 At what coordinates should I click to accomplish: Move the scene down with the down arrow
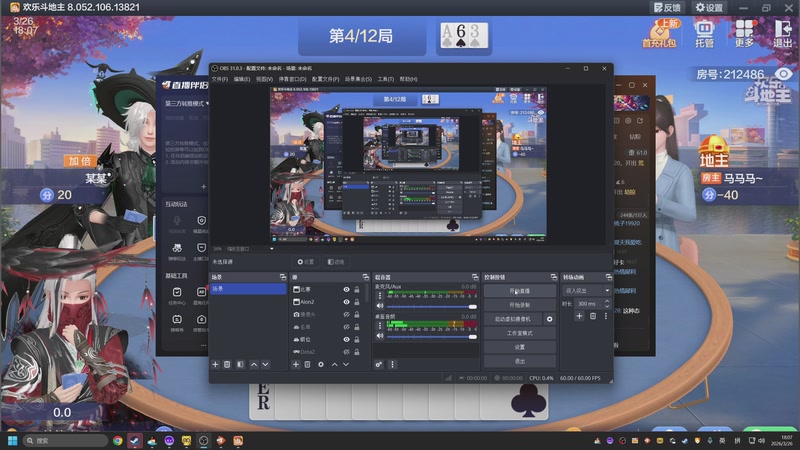click(x=265, y=364)
